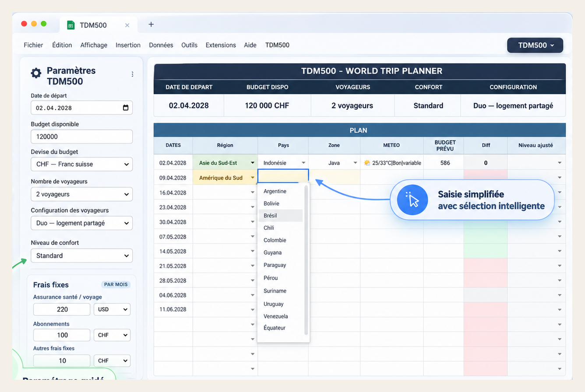
Task: Click the Autres frais fixes field showing 10
Action: tap(62, 361)
